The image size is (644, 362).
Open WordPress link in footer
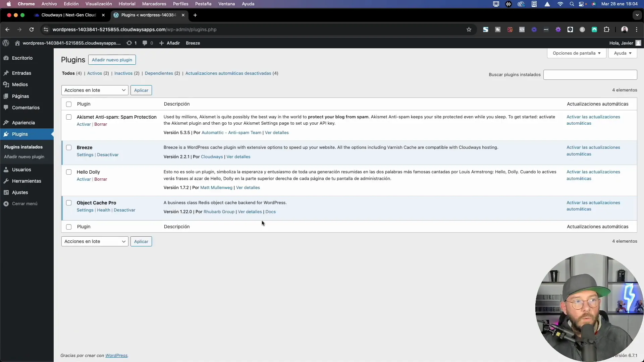(x=116, y=356)
